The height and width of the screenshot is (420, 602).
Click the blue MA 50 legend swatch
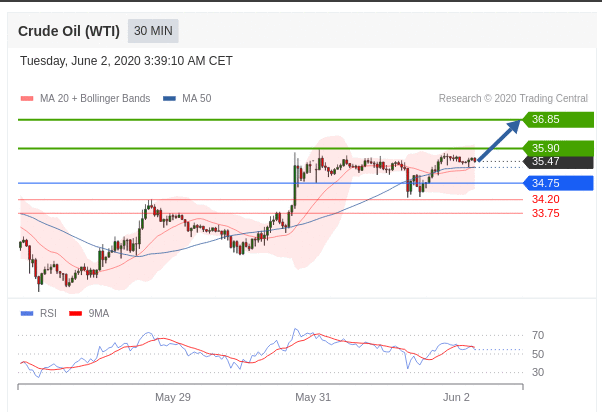(x=169, y=99)
